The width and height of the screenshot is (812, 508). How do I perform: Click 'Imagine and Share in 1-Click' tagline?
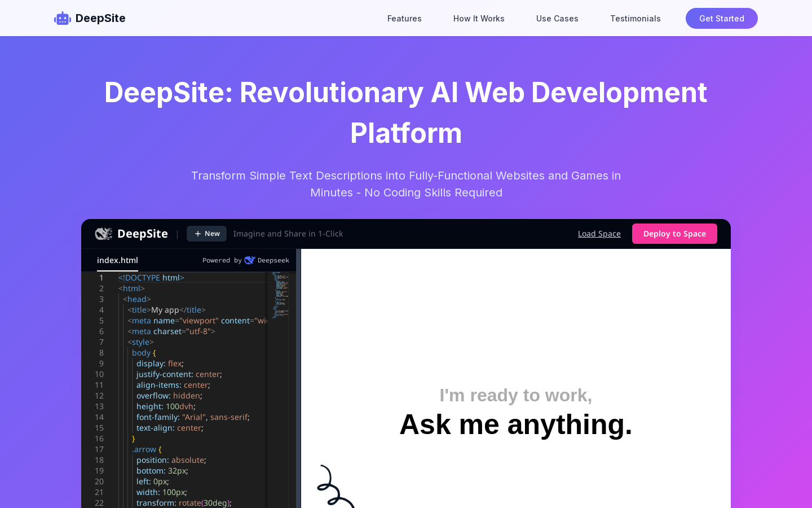pyautogui.click(x=288, y=234)
